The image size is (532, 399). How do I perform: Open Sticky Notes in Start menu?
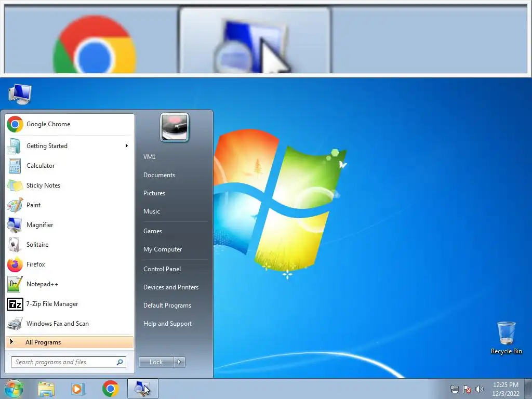(x=70, y=185)
